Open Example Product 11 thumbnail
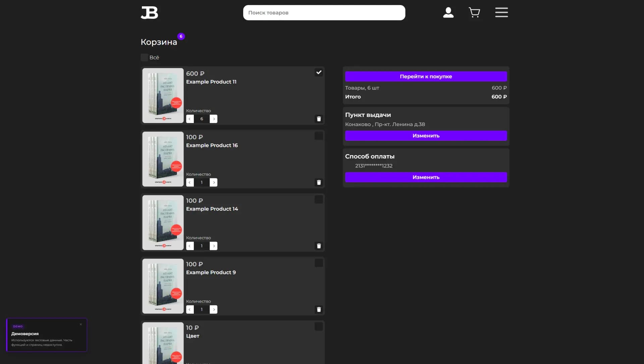Screen dimensions: 644x364 pyautogui.click(x=163, y=96)
